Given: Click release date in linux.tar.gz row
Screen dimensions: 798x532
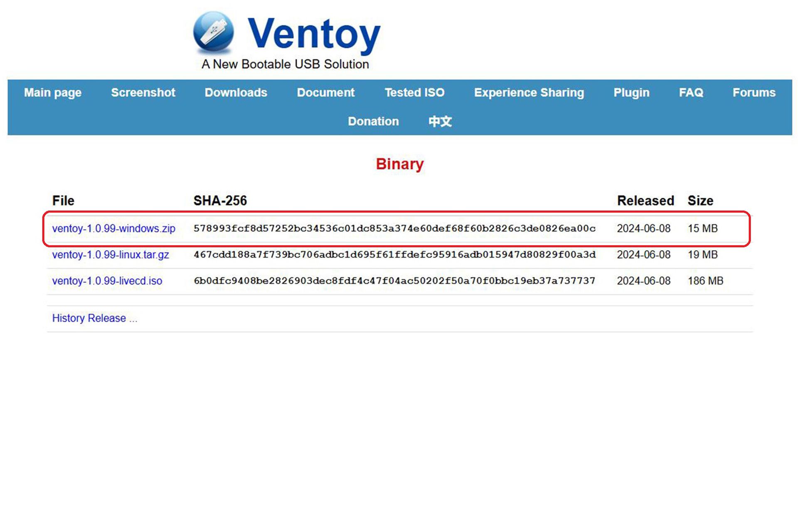Looking at the screenshot, I should [x=643, y=255].
